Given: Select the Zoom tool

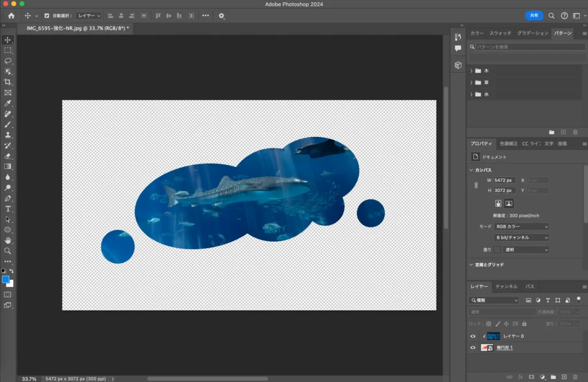Looking at the screenshot, I should tap(8, 250).
